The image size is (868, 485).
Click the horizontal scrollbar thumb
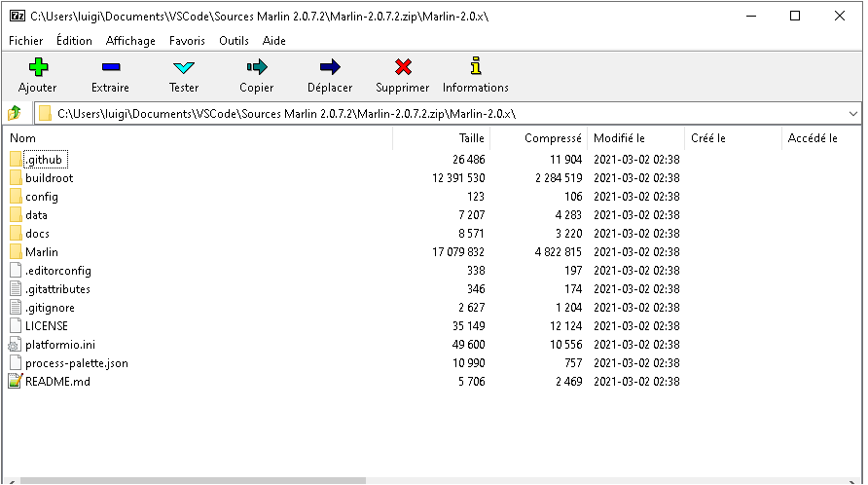tap(194, 480)
